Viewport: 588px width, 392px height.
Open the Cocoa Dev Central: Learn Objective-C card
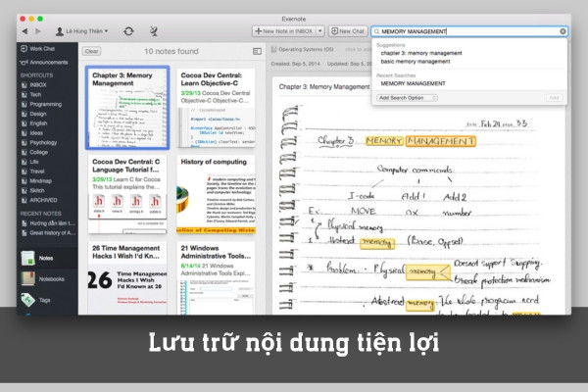click(216, 108)
